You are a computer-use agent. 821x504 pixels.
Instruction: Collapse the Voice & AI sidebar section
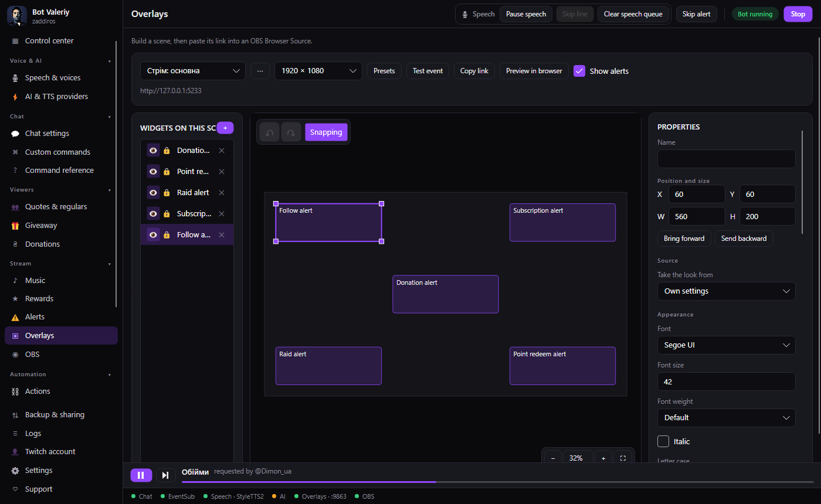click(x=60, y=61)
